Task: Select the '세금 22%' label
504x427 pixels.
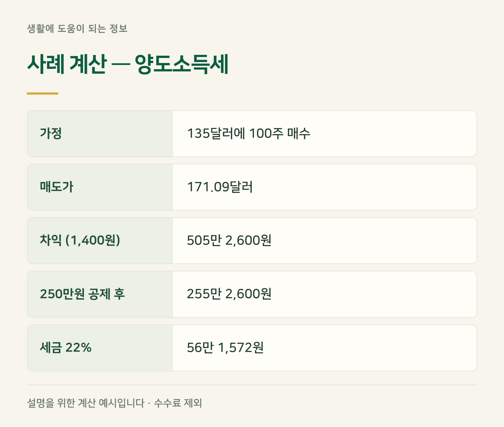Action: 66,348
